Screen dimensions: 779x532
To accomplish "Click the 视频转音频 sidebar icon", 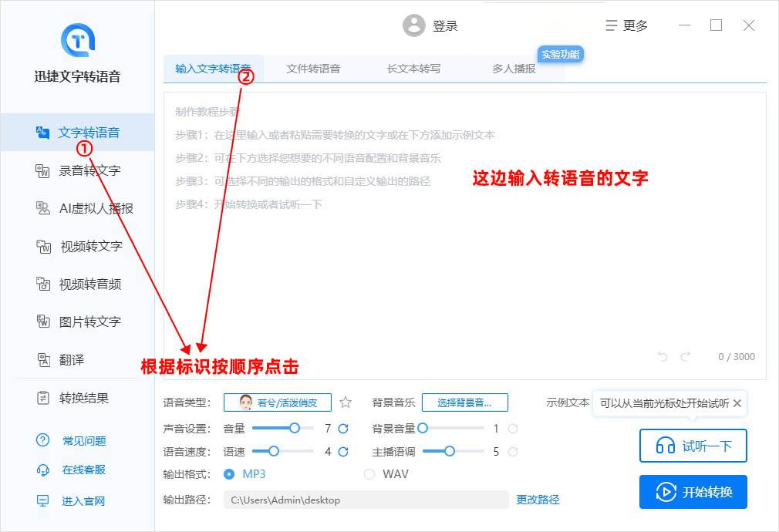I will (x=42, y=285).
